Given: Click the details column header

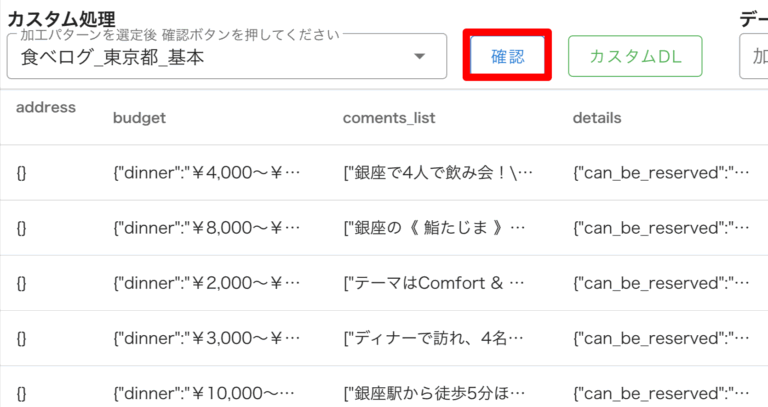Looking at the screenshot, I should (x=597, y=118).
